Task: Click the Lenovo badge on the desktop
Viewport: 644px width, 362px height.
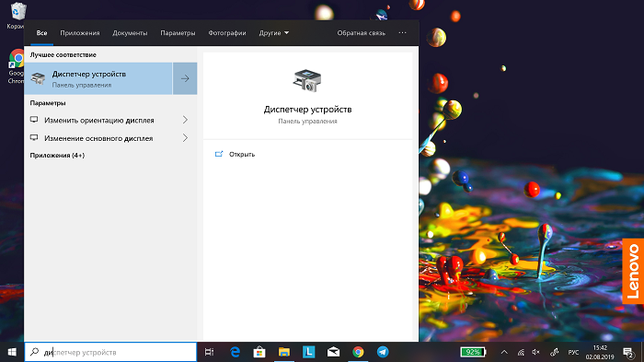Action: 633,271
